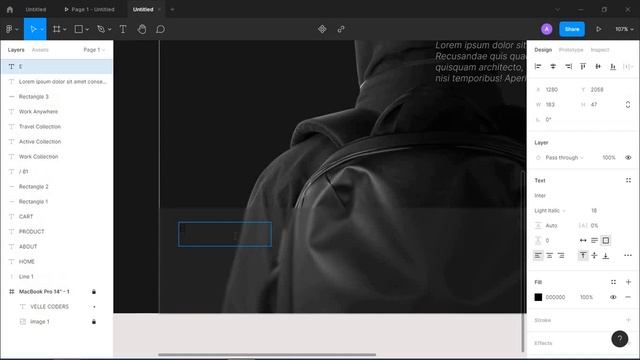Open the Pass through blend mode dropdown
Screen dimensions: 640x360
564,158
